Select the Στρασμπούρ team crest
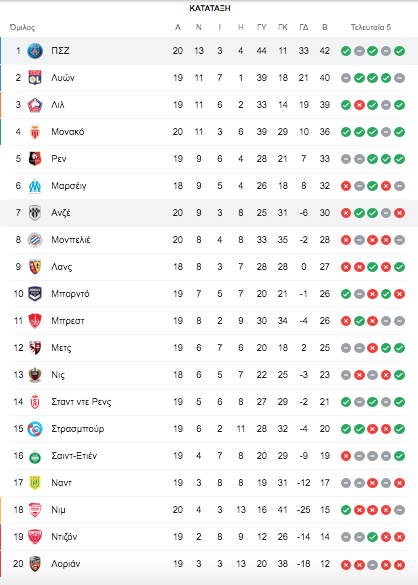Screen dimensions: 418x585 point(35,429)
